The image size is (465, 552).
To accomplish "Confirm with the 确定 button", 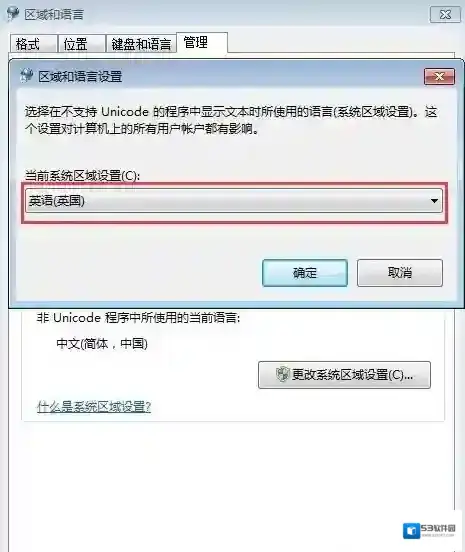I will (305, 273).
